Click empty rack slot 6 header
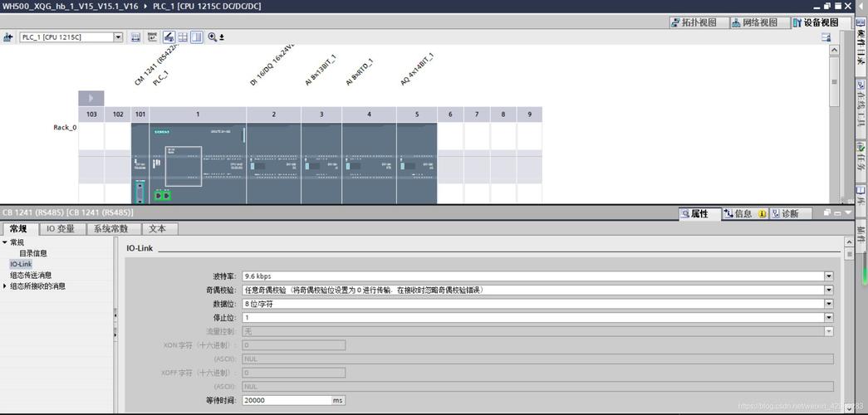868x415 pixels. tap(450, 115)
